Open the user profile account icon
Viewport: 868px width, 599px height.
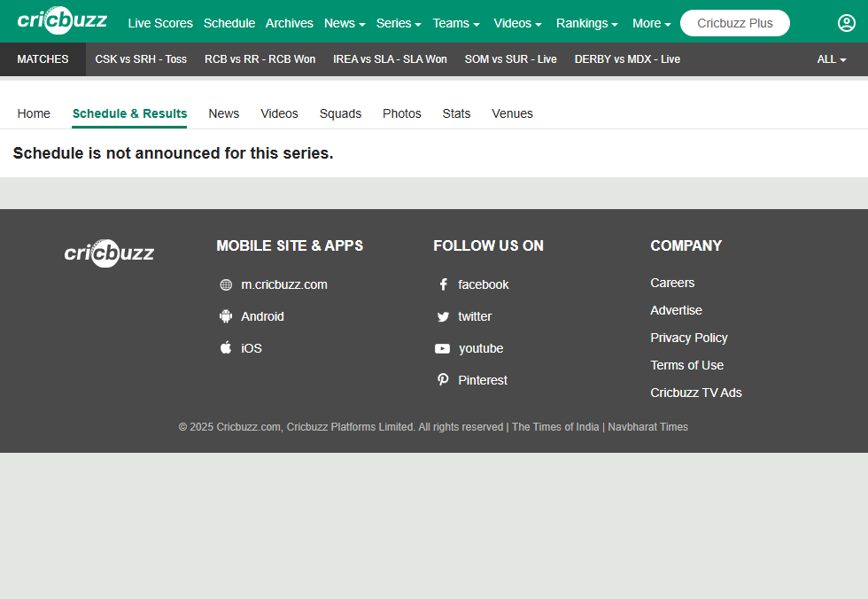[847, 23]
